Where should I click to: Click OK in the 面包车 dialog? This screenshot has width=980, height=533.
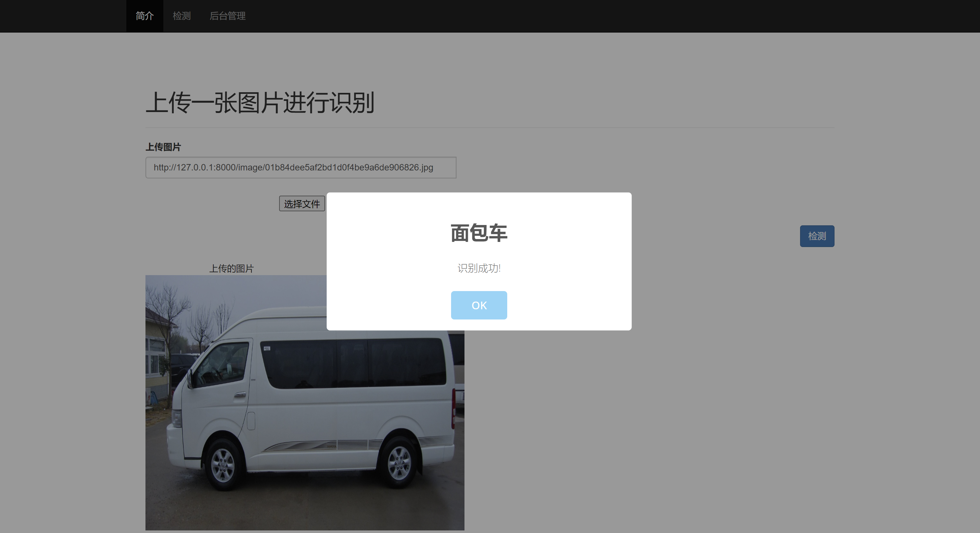coord(479,305)
